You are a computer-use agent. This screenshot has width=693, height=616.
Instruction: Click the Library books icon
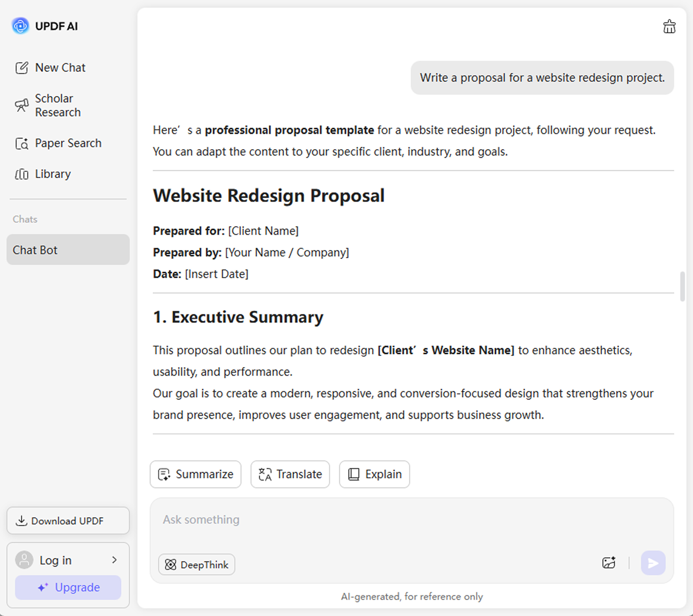tap(22, 174)
